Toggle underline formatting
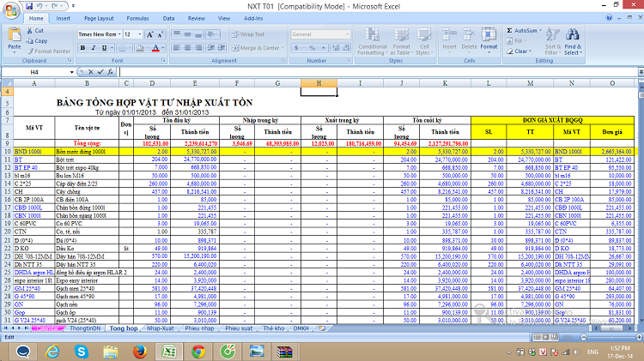This screenshot has width=644, height=361. coord(104,48)
